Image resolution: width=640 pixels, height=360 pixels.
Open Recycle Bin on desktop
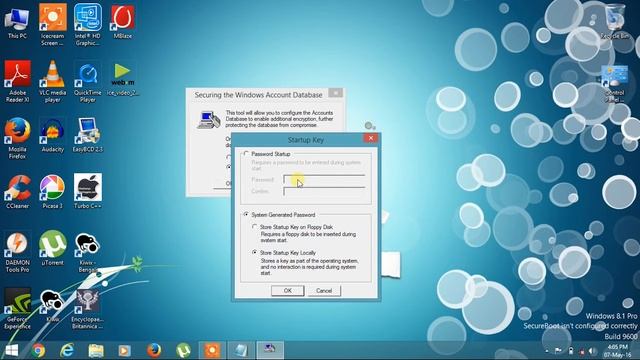615,21
